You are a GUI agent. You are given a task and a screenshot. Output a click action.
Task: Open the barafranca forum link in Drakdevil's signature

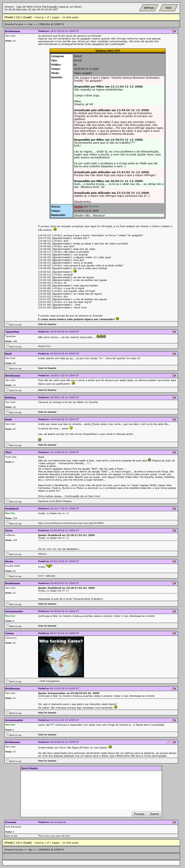[x=71, y=523]
